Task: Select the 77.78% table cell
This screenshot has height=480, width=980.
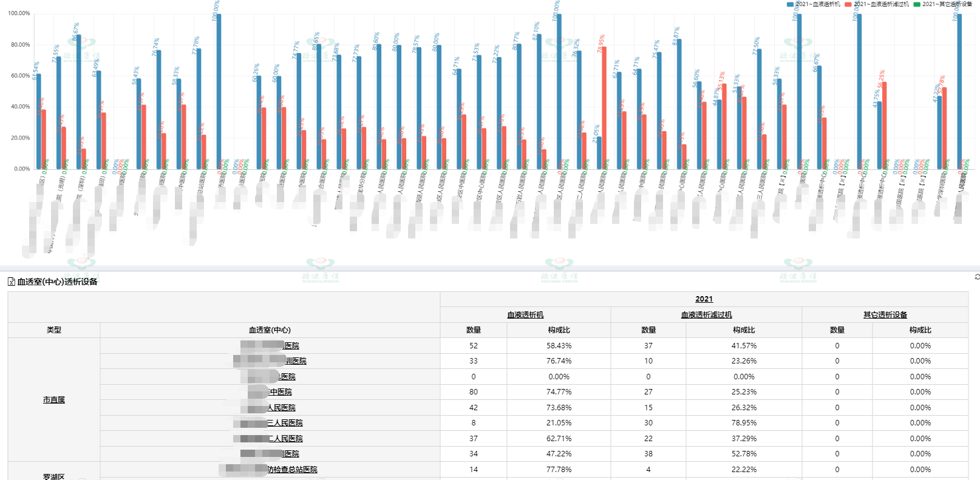Action: pos(559,470)
